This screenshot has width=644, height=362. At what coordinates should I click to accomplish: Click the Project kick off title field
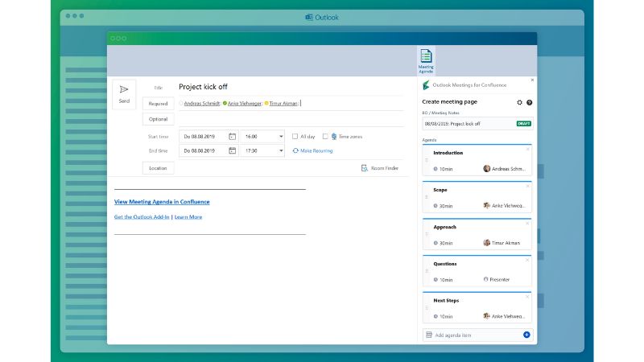click(291, 87)
